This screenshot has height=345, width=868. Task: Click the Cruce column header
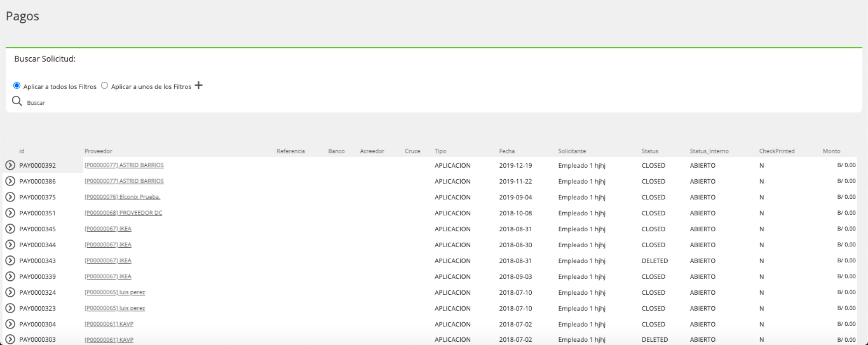[x=412, y=151]
